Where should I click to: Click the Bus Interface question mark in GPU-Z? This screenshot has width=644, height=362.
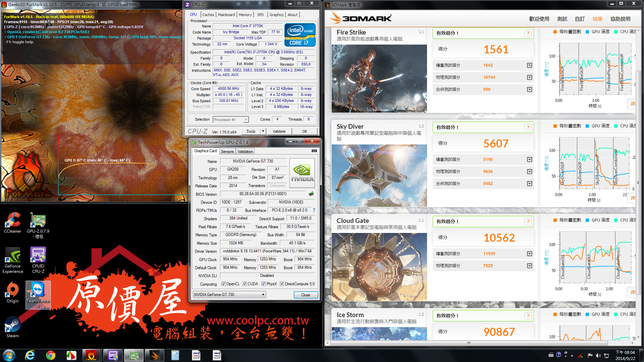point(314,210)
